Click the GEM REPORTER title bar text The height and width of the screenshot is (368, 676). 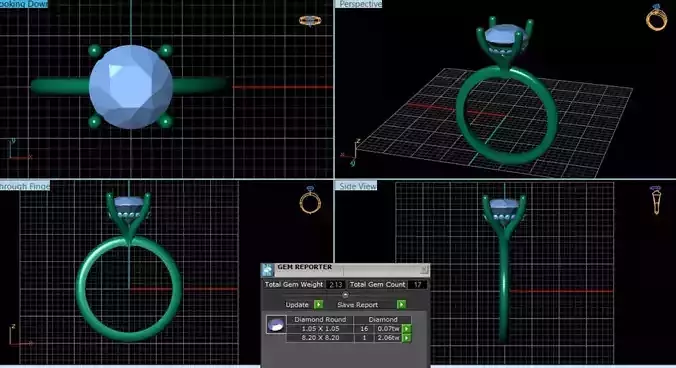(304, 267)
